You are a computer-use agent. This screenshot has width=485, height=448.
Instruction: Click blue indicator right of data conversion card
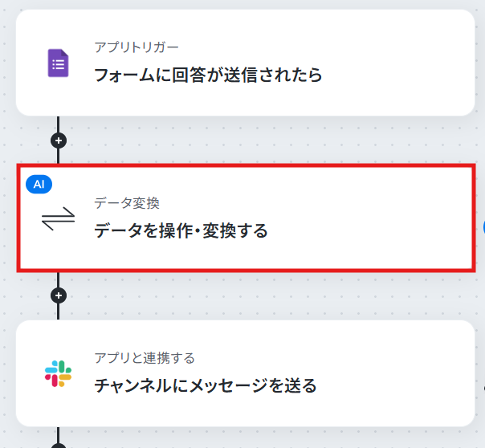[483, 227]
